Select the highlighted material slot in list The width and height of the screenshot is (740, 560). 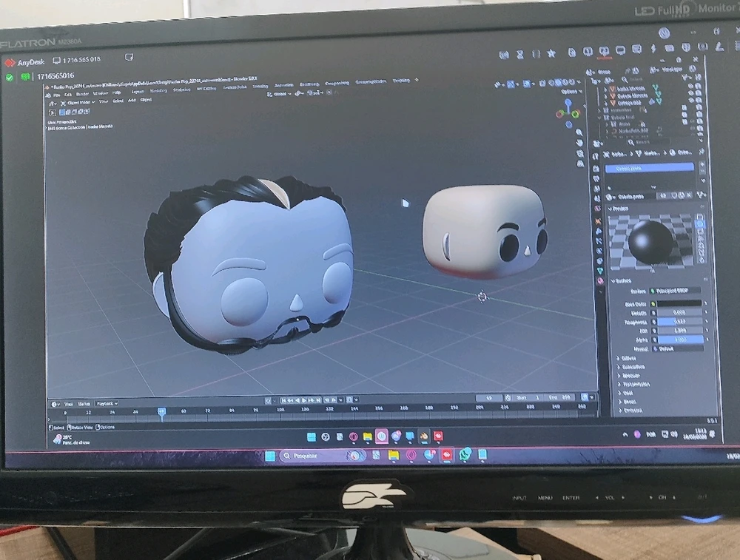coord(649,168)
